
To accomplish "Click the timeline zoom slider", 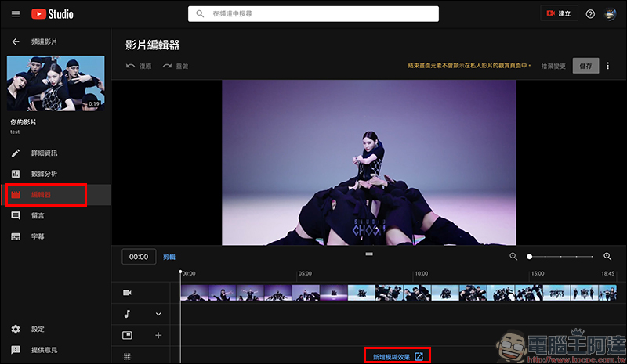I will coord(560,256).
